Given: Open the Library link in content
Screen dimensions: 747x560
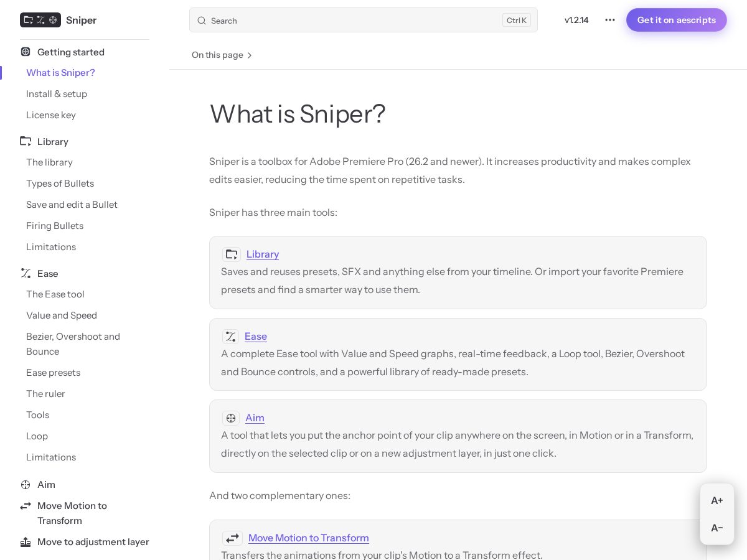Looking at the screenshot, I should click(x=263, y=254).
